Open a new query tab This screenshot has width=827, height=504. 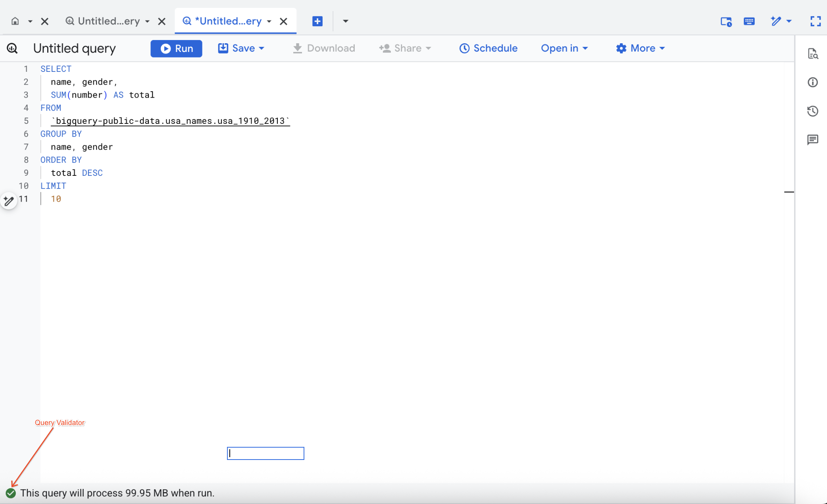[317, 21]
